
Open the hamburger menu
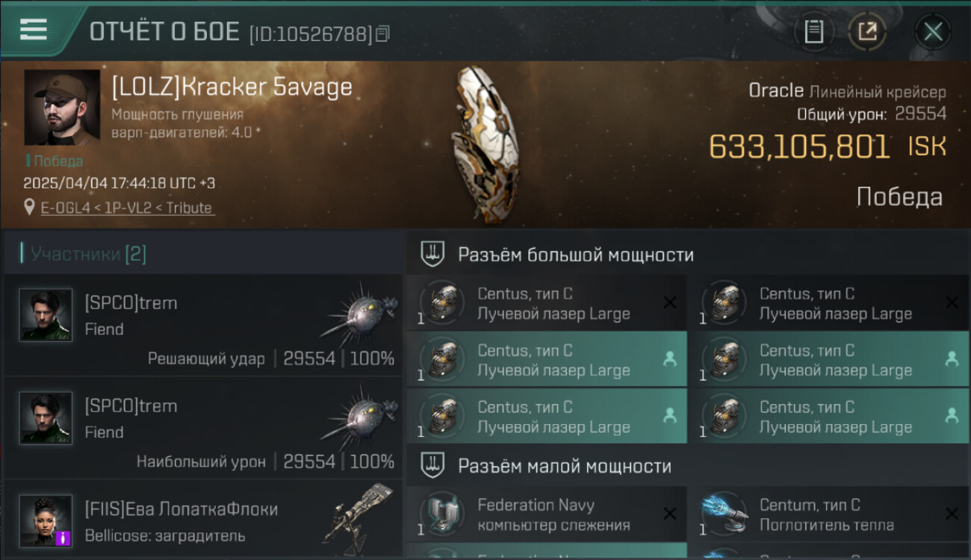coord(33,29)
